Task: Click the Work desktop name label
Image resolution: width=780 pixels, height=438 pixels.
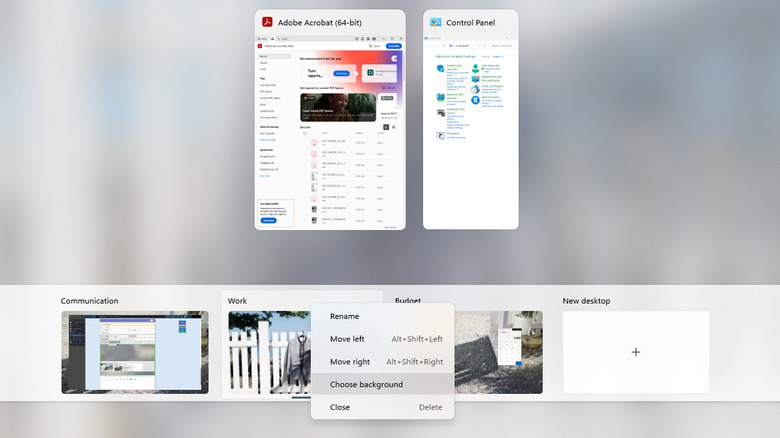Action: [237, 301]
